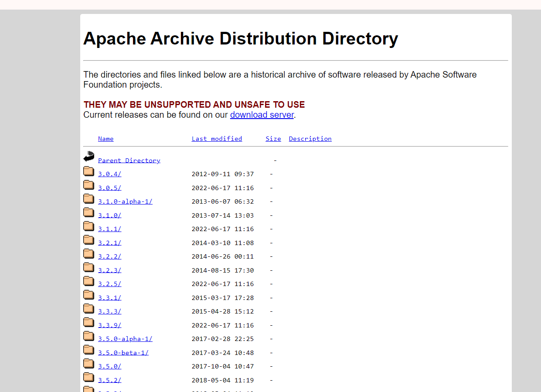
Task: Open the 3.5.0-beta-1/ directory link
Action: 123,353
